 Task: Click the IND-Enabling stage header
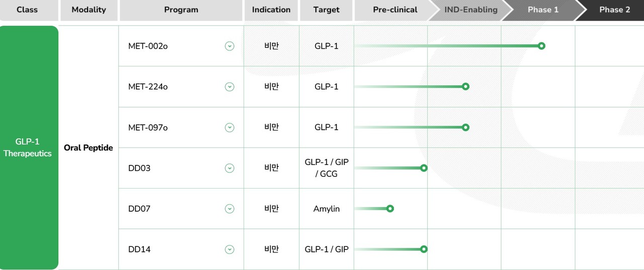click(471, 10)
